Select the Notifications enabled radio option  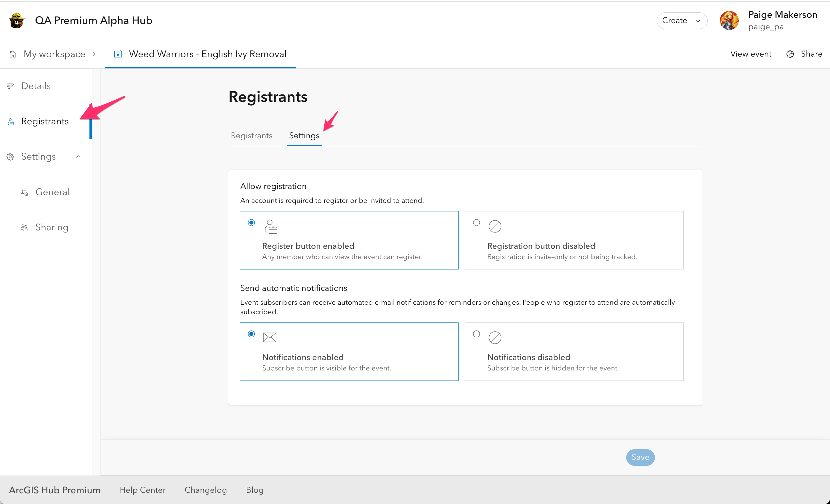[x=251, y=334]
